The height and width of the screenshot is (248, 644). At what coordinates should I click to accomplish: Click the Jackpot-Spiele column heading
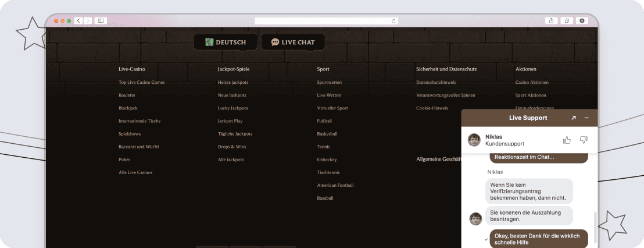tap(234, 69)
